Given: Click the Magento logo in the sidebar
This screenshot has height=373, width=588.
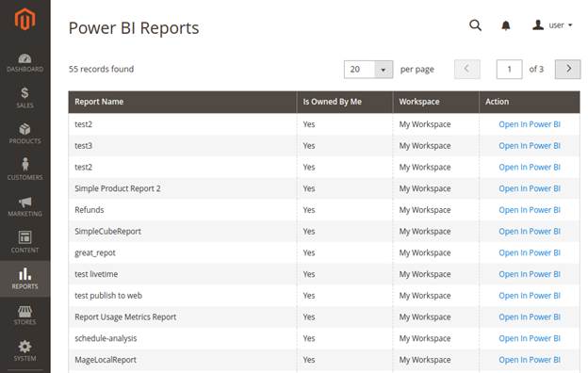Looking at the screenshot, I should coord(24,19).
